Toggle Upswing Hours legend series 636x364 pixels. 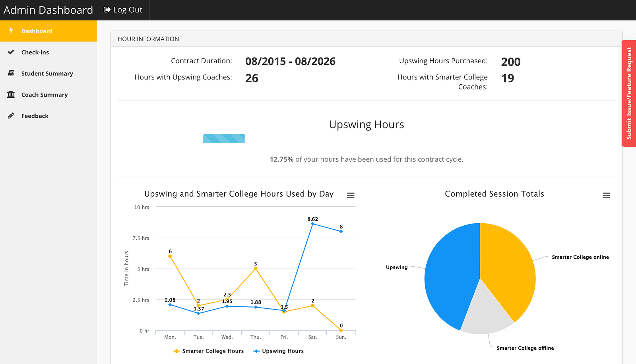pos(278,351)
